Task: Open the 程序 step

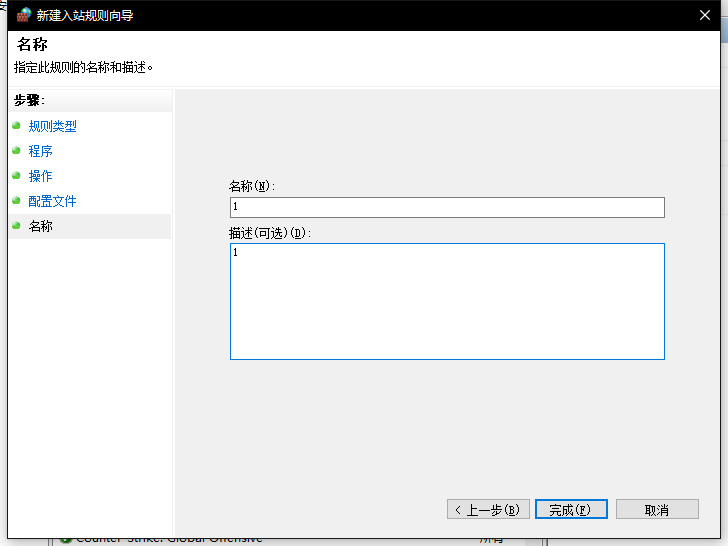Action: (40, 151)
